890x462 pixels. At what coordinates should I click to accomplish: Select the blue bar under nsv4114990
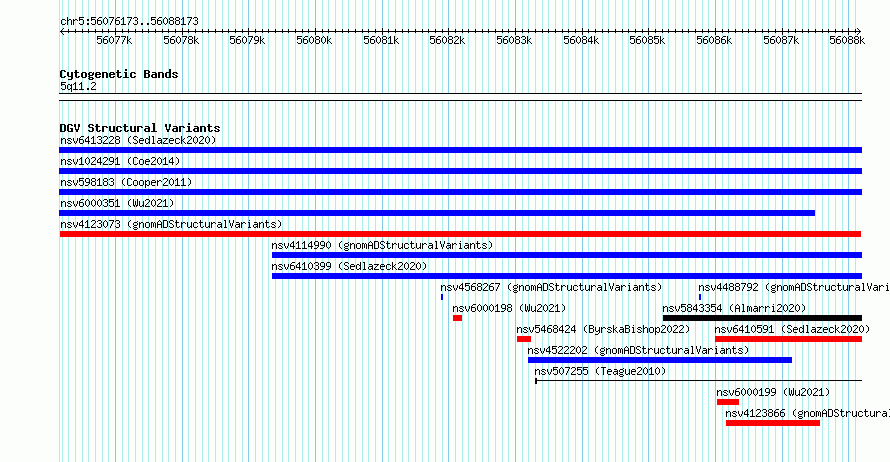pyautogui.click(x=566, y=255)
